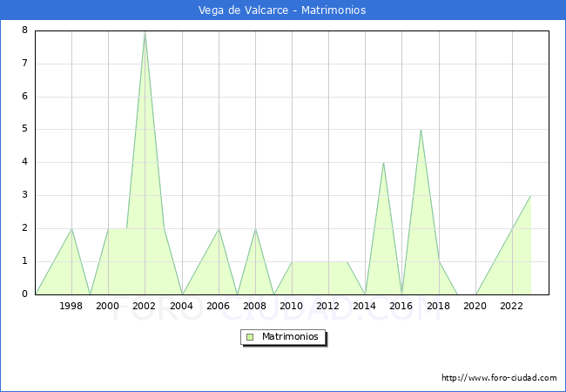Image resolution: width=566 pixels, height=392 pixels.
Task: Select the 2000 x-axis label
Action: coord(108,306)
